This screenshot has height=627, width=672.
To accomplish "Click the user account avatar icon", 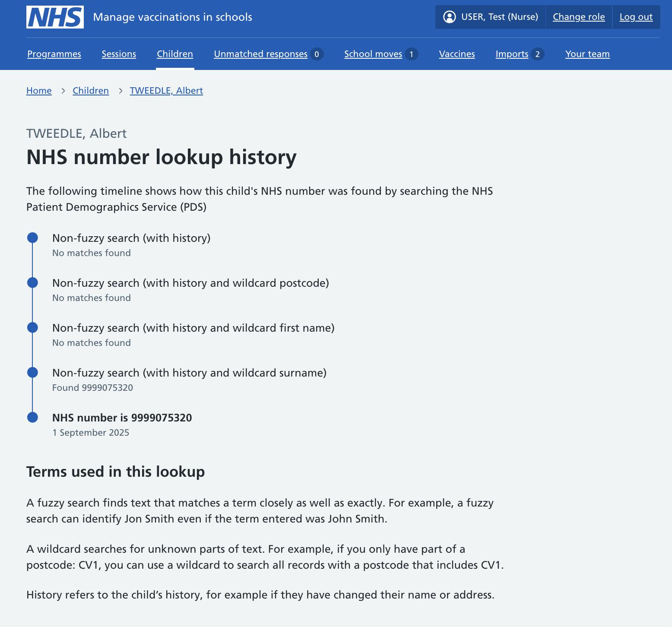I will tap(449, 17).
